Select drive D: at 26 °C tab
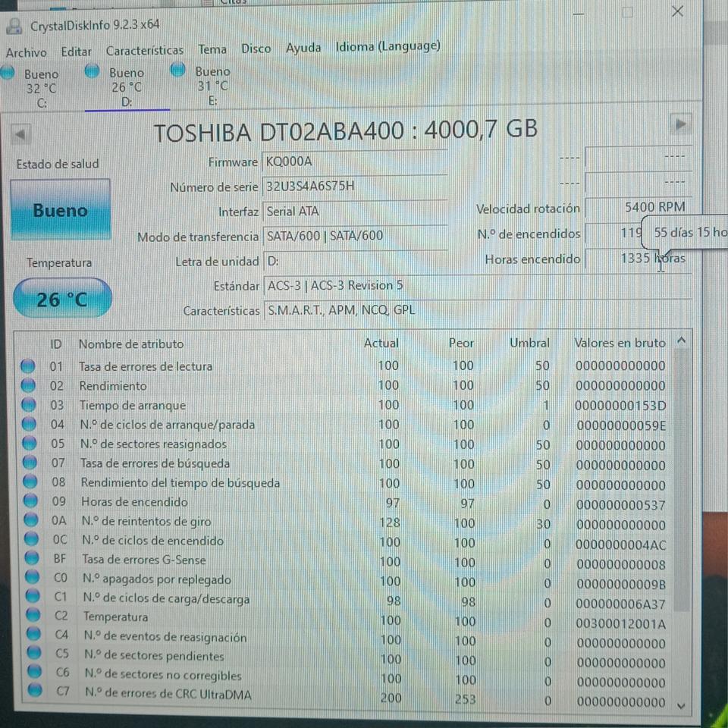This screenshot has height=728, width=728. [x=127, y=86]
